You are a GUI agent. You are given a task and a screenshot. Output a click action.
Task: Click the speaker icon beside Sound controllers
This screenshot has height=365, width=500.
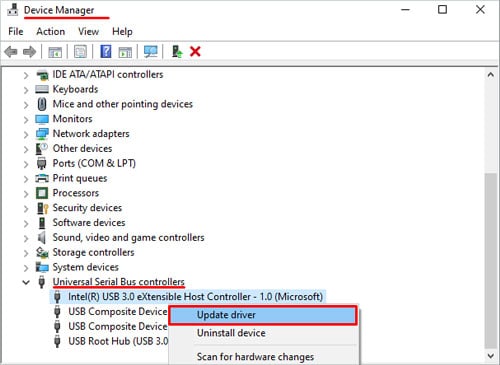[x=42, y=238]
